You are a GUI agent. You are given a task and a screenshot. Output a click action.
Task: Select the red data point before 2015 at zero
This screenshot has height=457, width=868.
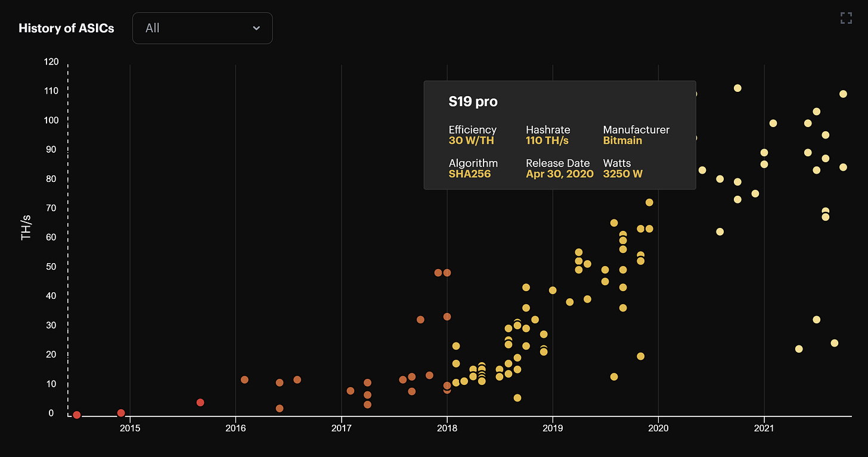click(x=77, y=415)
